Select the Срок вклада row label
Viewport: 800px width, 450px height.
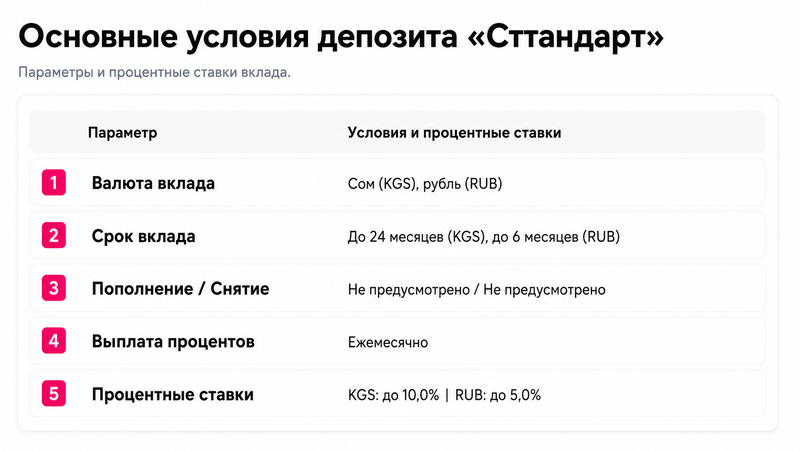143,236
